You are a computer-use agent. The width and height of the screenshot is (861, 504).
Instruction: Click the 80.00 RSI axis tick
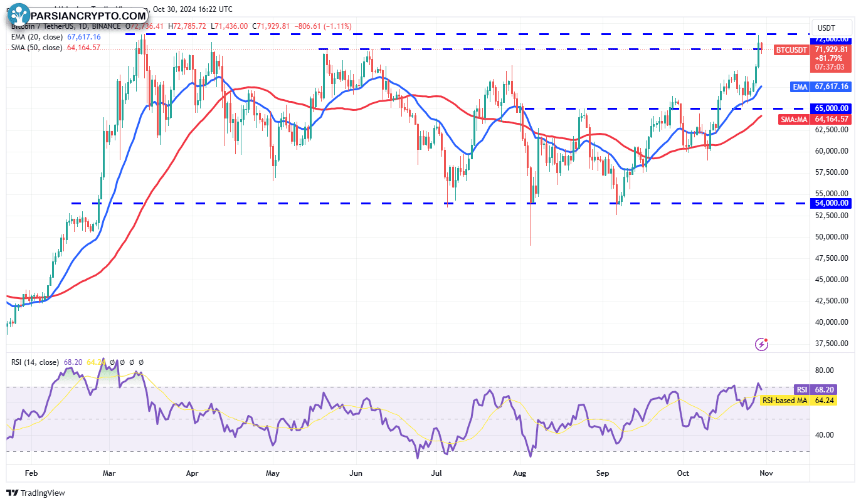tap(824, 370)
